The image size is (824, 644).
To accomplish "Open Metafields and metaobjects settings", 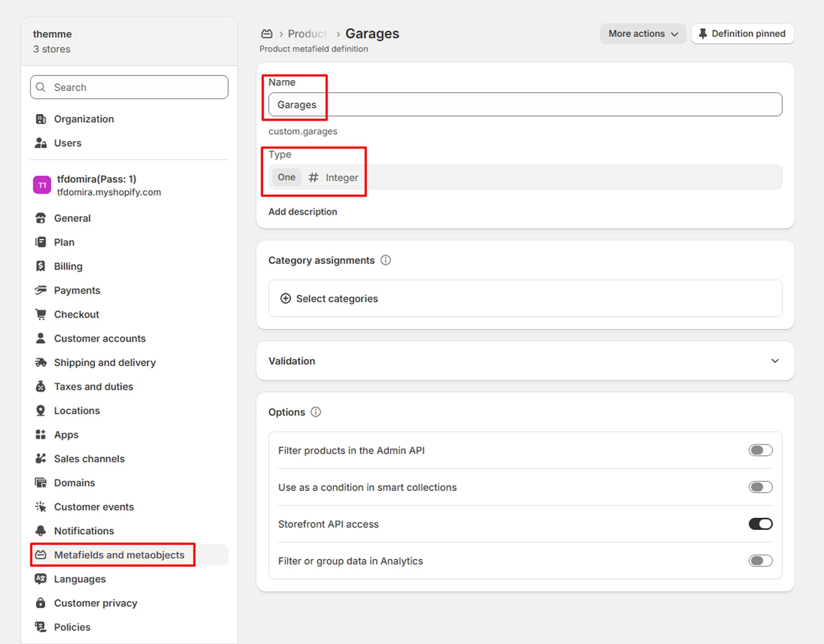I will point(129,555).
